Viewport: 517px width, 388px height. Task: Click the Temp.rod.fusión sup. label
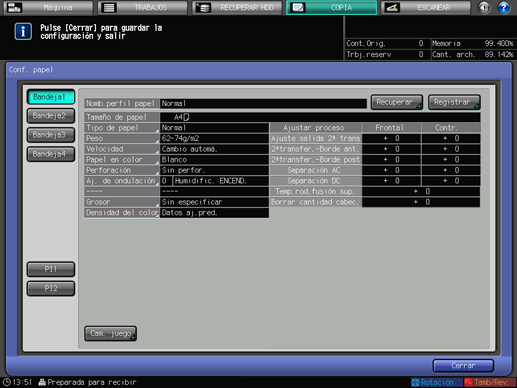click(316, 191)
